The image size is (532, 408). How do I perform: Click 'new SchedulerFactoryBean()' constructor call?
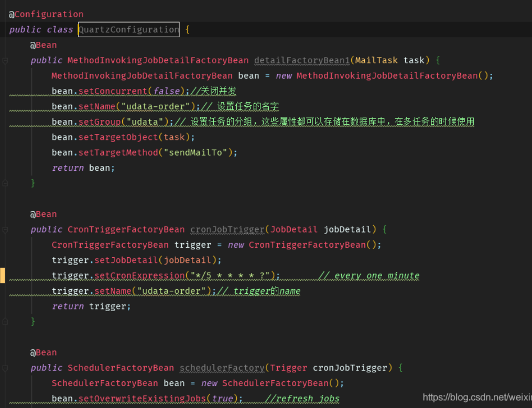click(x=270, y=383)
